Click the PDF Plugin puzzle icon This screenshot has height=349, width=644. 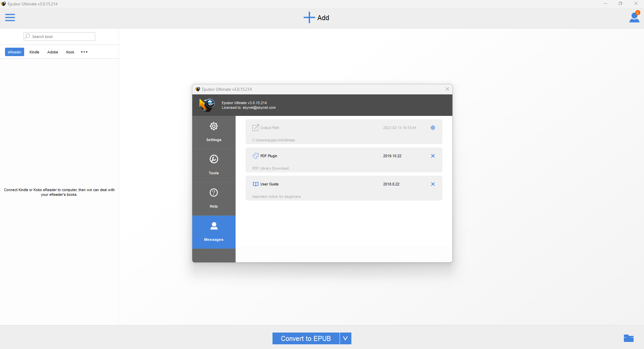[256, 156]
